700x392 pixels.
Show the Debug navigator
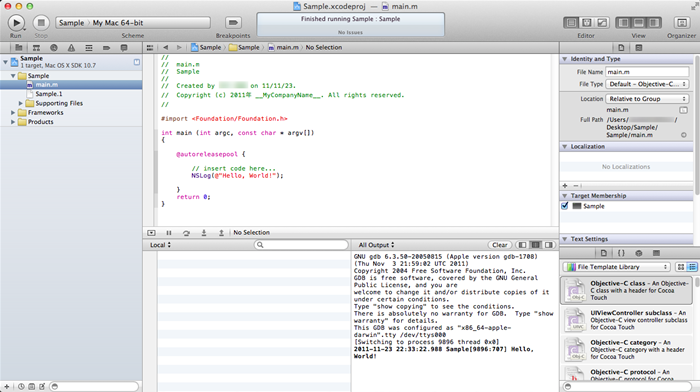pos(89,47)
